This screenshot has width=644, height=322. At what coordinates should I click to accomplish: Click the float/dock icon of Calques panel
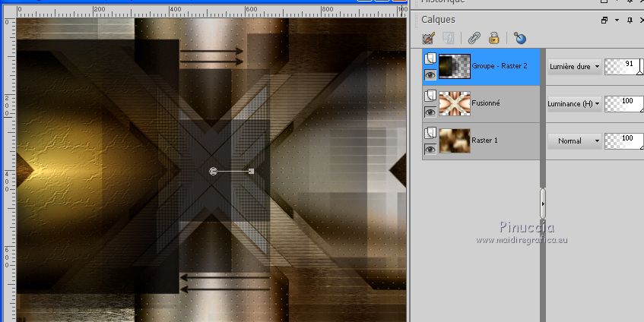pos(604,20)
